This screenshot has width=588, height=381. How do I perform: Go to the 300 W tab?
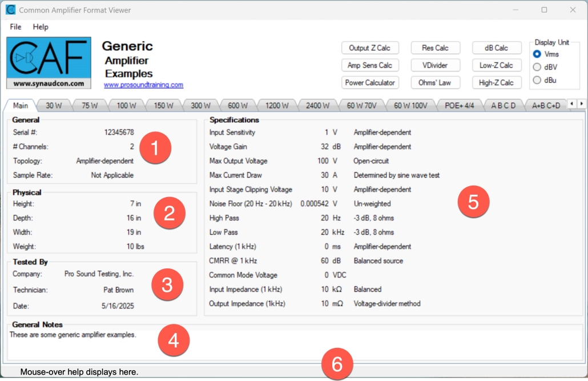pyautogui.click(x=200, y=106)
